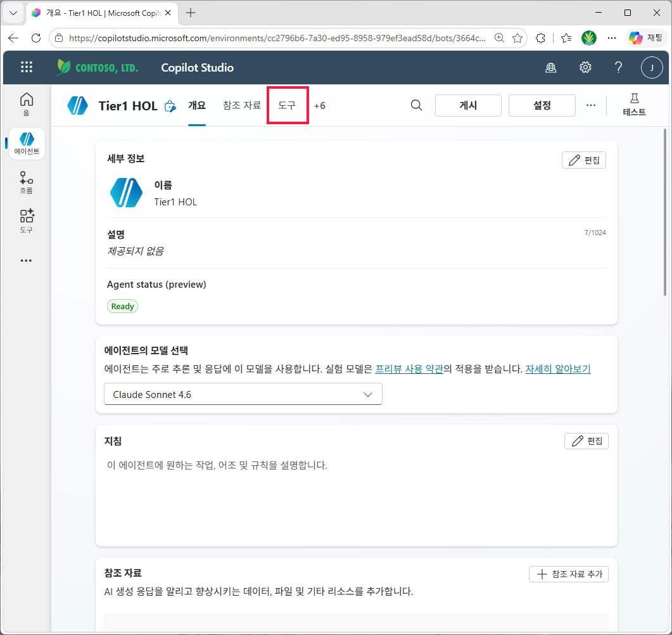Viewport: 672px width, 635px height.
Task: Open the 자세히 알아보기 link
Action: [558, 369]
